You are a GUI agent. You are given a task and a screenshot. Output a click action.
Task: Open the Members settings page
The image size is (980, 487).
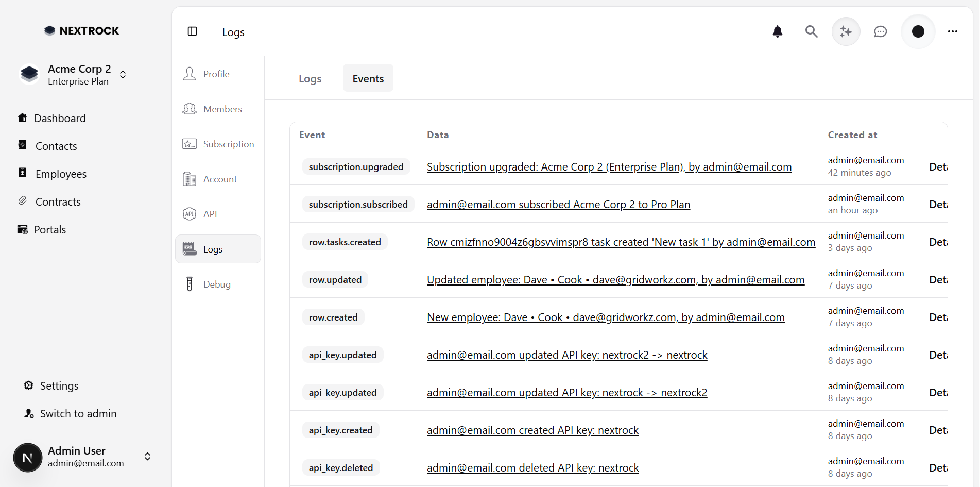pos(222,109)
